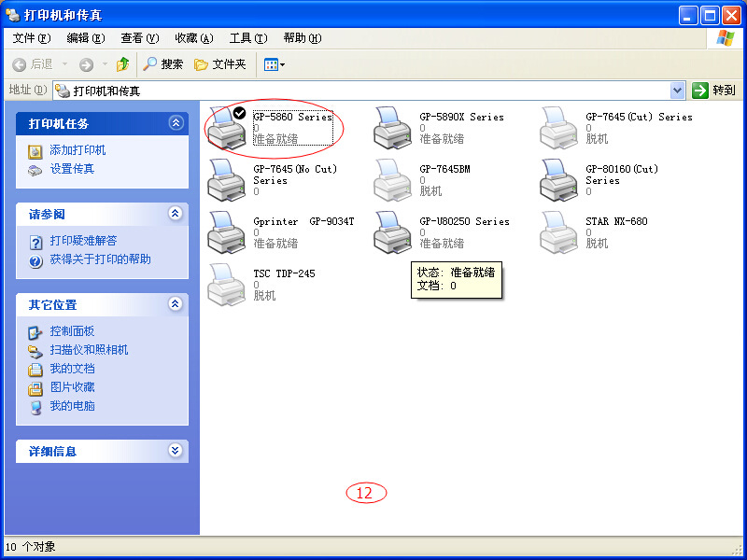Click the GP-7645(Cut) Series printer icon
Viewport: 747px width, 560px height.
click(558, 128)
